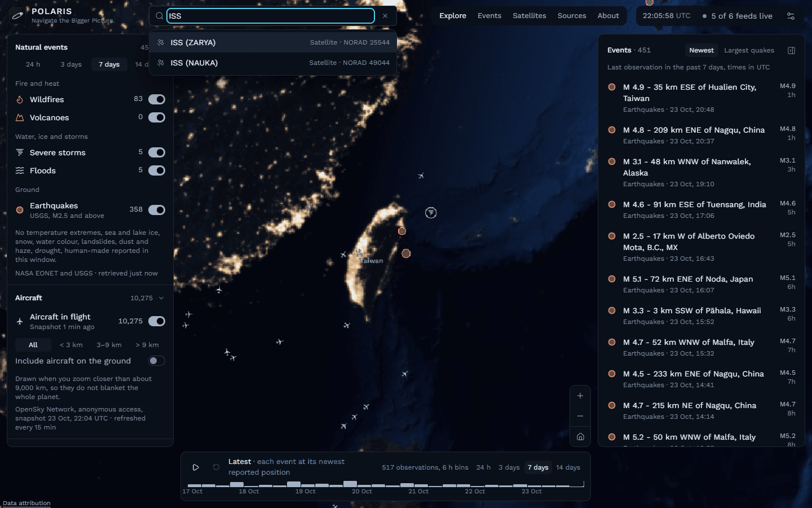The width and height of the screenshot is (812, 508).
Task: Select the severe storm marker east of Taiwan
Action: point(431,213)
